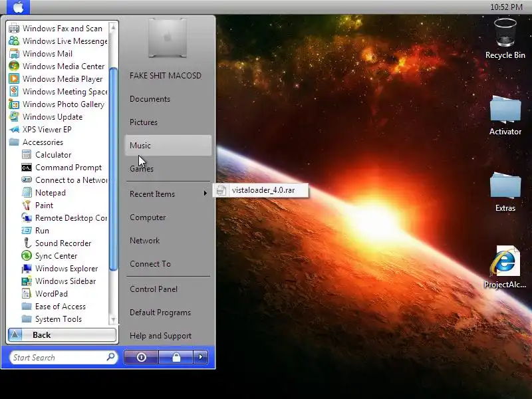This screenshot has height=399, width=532.
Task: Open Windows Media Player icon
Action: point(14,78)
